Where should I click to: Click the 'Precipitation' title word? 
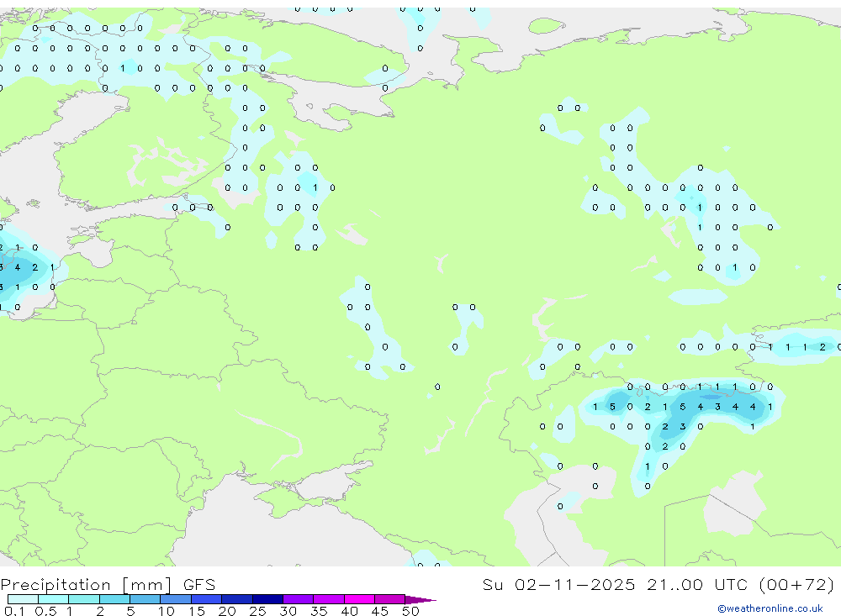click(x=56, y=584)
